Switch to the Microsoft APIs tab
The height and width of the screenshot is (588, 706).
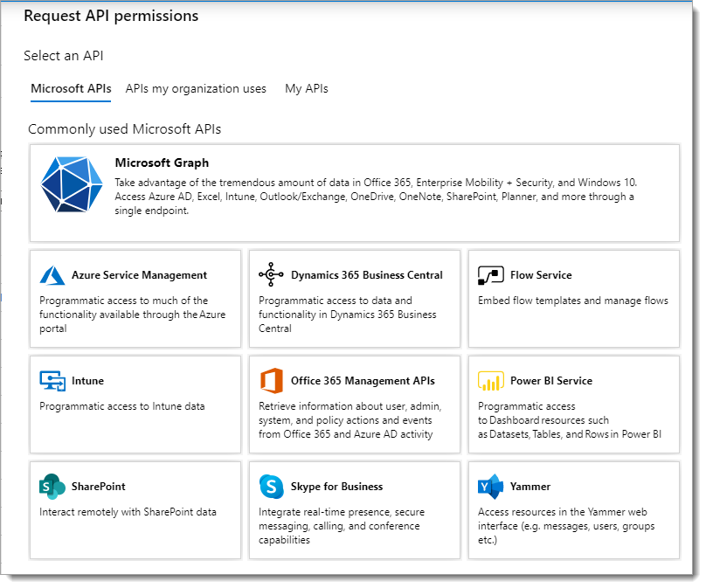pyautogui.click(x=71, y=88)
